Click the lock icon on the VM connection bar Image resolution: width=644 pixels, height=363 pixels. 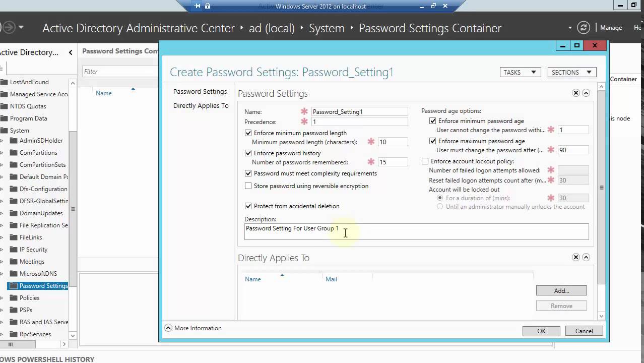pyautogui.click(x=208, y=6)
